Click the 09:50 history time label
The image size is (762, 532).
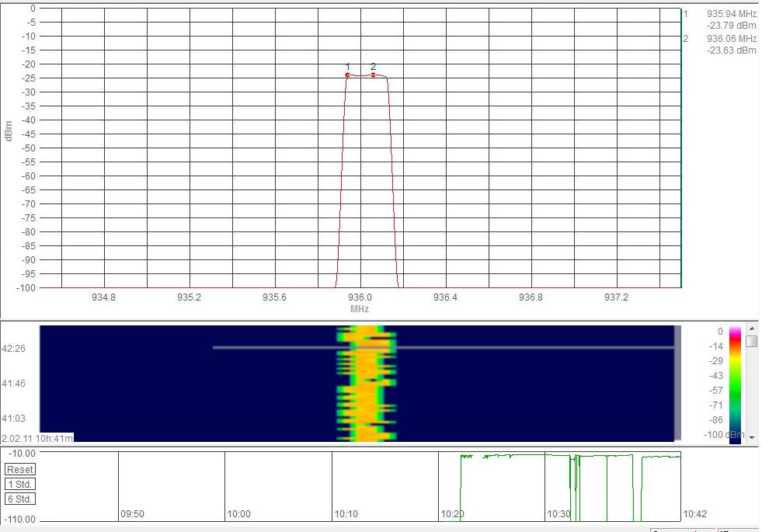132,514
